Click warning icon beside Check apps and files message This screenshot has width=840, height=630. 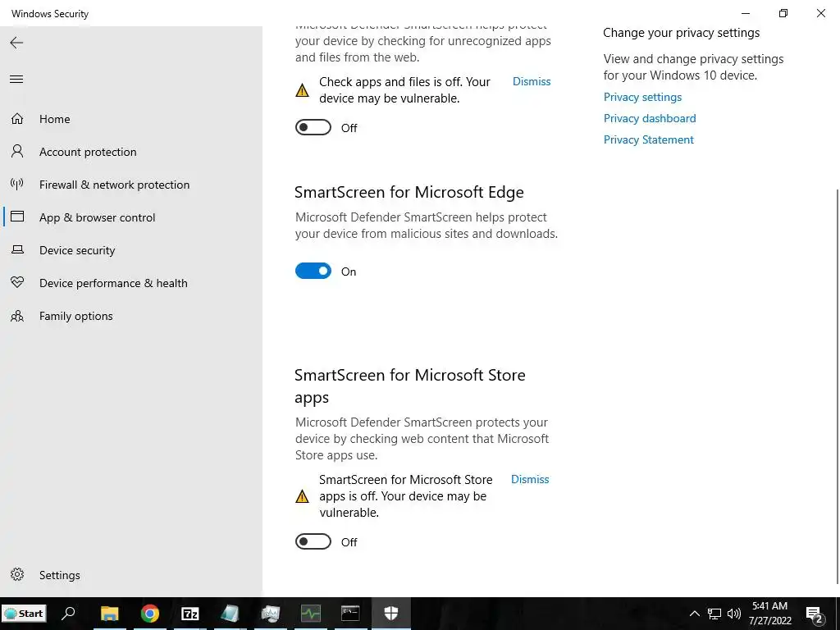pos(302,90)
